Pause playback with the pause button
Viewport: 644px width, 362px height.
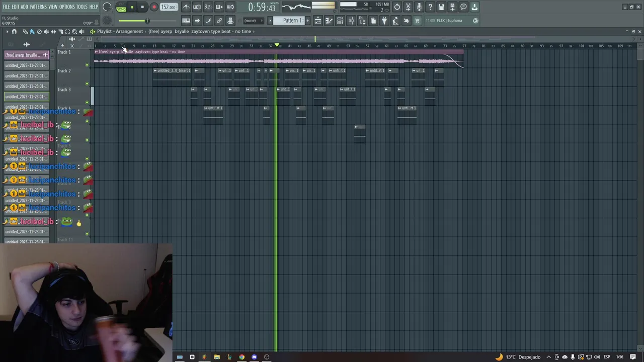click(132, 7)
